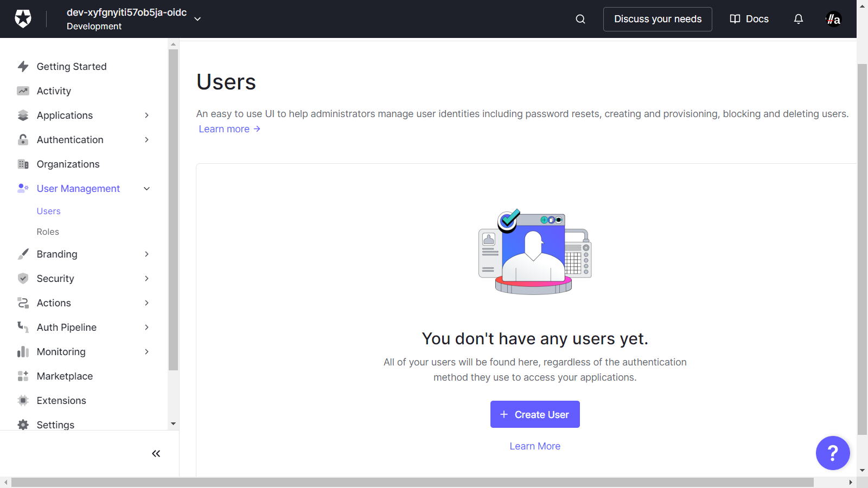868x488 pixels.
Task: Click the horizontal scrollbar at bottom
Action: (412, 482)
